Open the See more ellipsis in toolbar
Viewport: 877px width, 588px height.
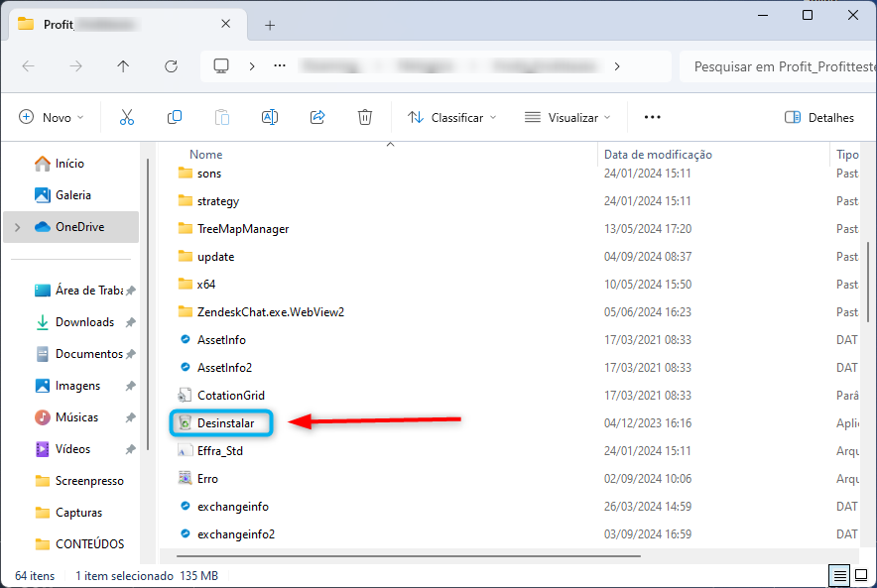tap(652, 117)
